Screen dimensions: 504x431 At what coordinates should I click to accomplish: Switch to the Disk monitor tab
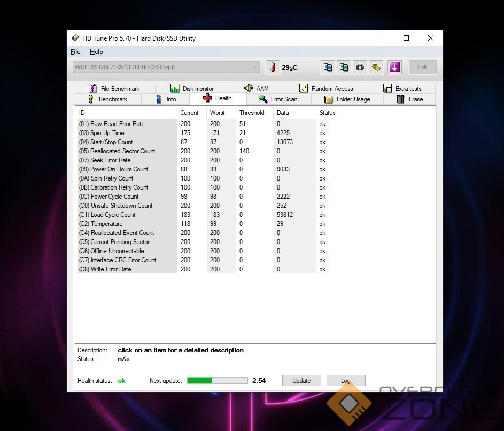point(192,89)
